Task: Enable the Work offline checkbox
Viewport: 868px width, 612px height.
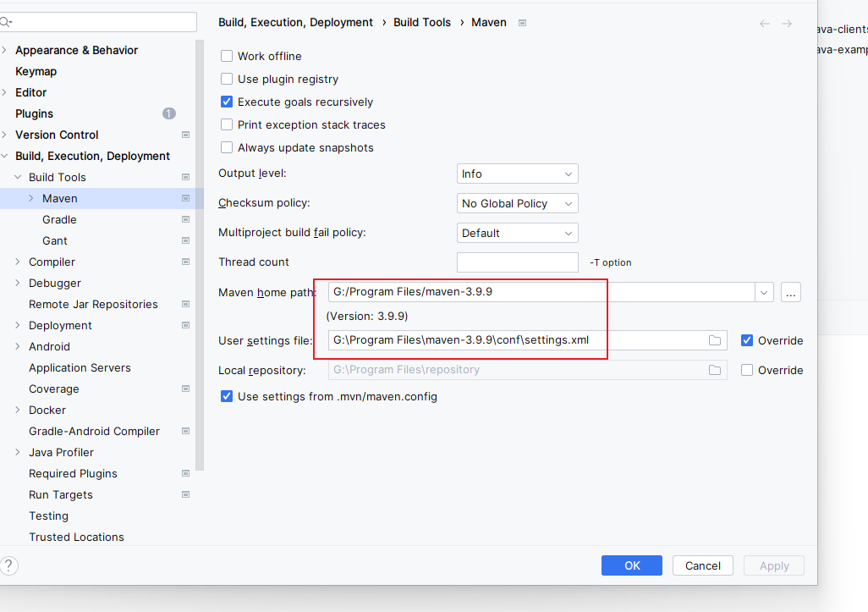Action: coord(227,56)
